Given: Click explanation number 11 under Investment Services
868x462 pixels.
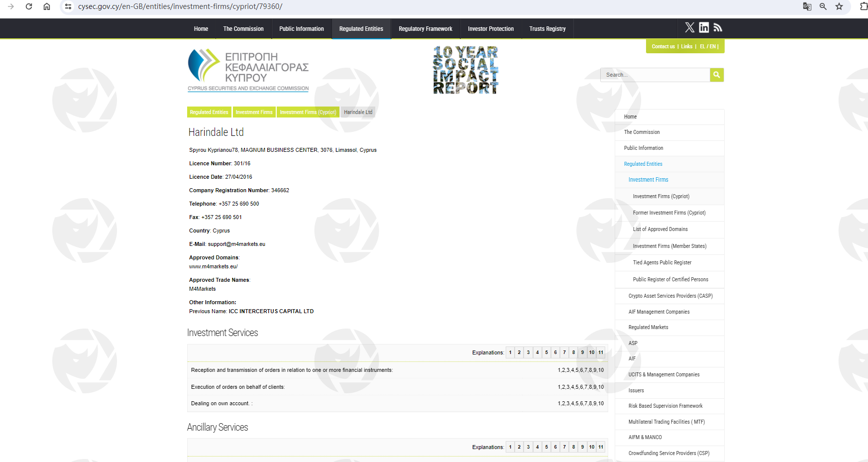Looking at the screenshot, I should 601,352.
